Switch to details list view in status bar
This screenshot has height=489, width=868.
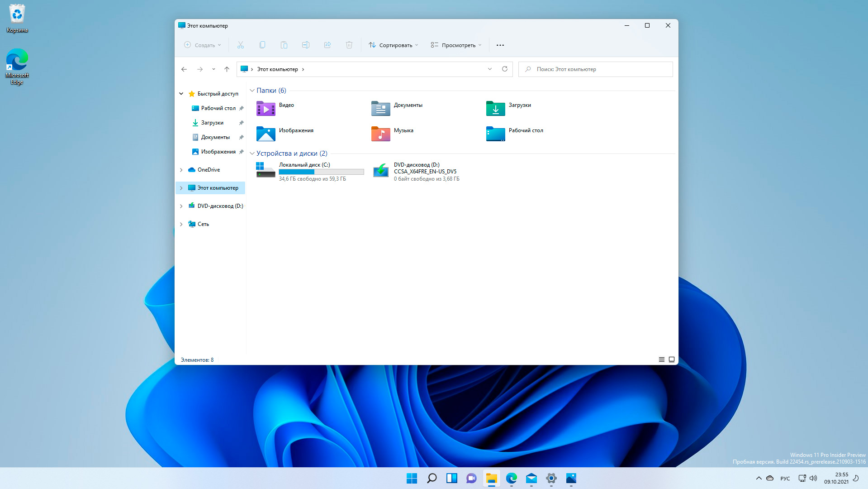pos(661,360)
